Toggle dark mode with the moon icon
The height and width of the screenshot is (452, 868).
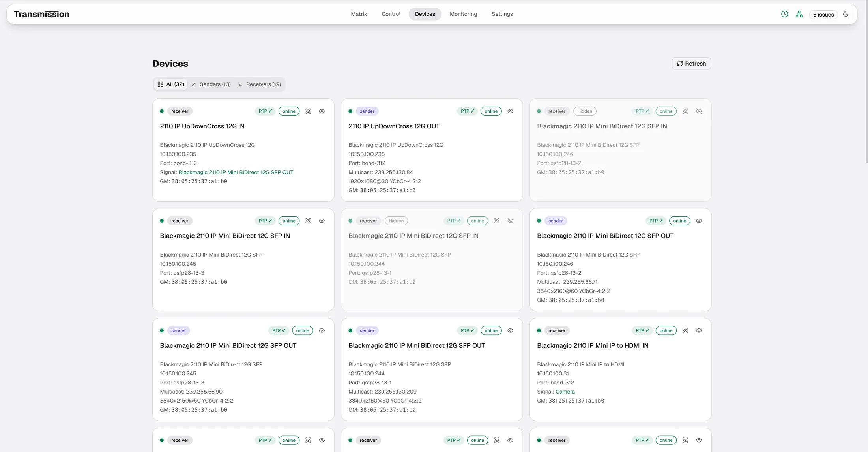tap(846, 14)
